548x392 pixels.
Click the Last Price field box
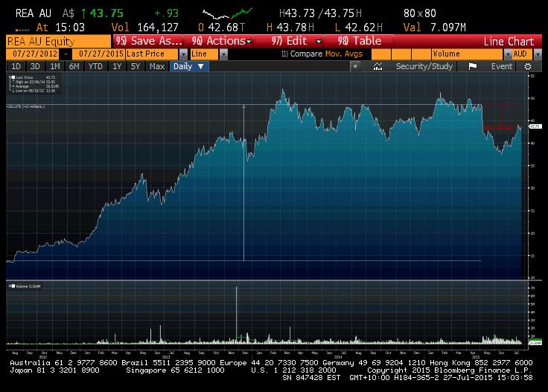coord(152,54)
